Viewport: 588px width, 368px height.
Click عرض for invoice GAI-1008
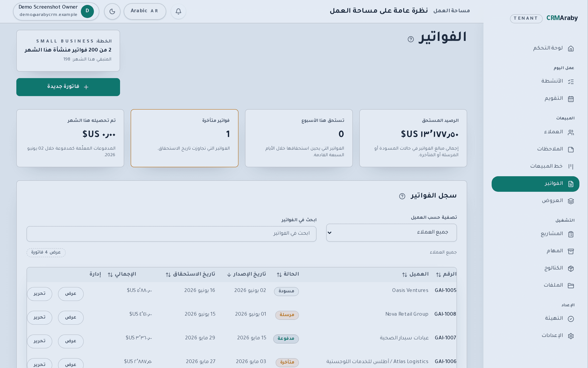71,317
